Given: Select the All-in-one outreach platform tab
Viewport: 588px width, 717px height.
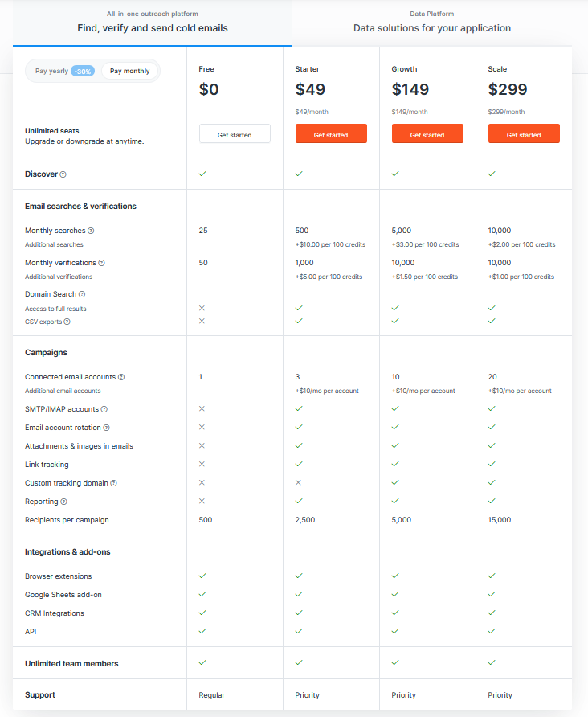Looking at the screenshot, I should [153, 23].
